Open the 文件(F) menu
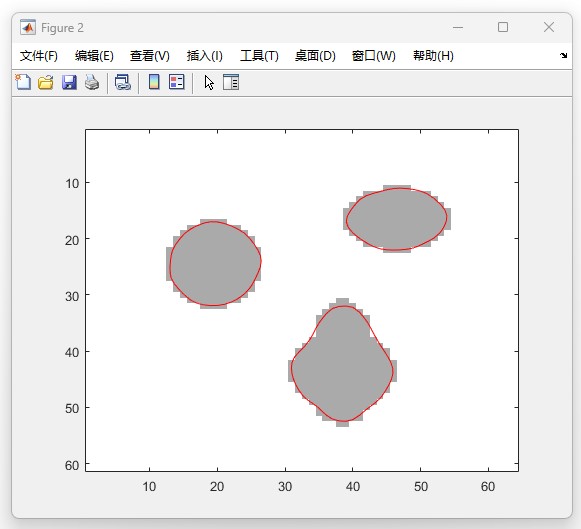The width and height of the screenshot is (581, 529). pos(39,56)
